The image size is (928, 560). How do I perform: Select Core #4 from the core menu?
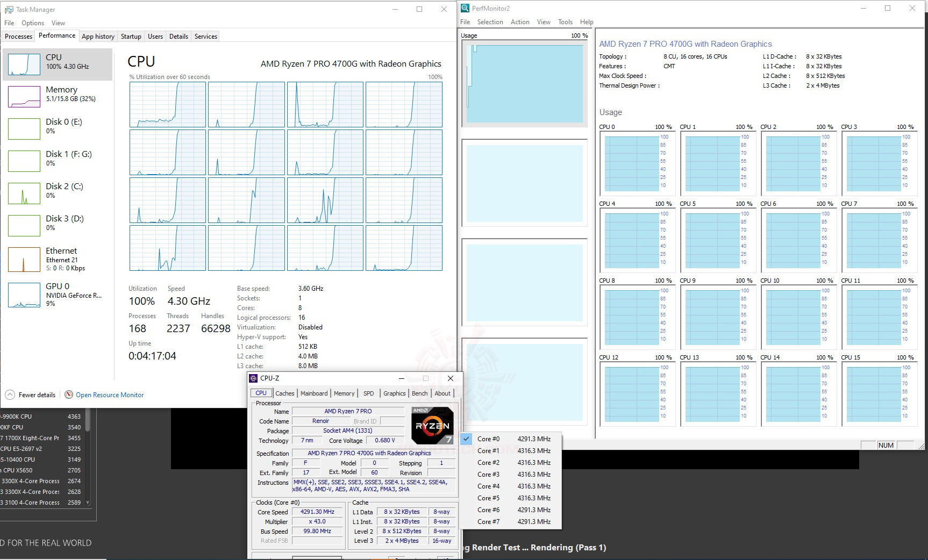point(511,486)
